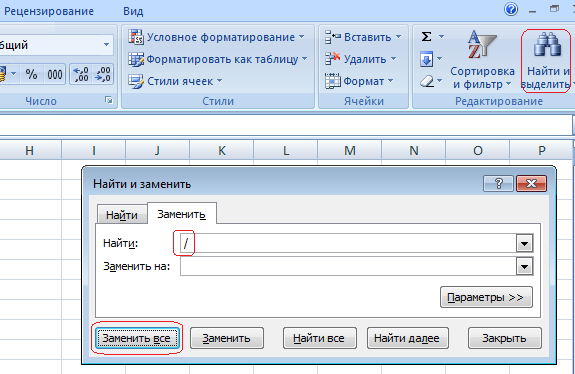Viewport: 575px width, 374px height.
Task: Open Sort and Filter menu
Action: [x=482, y=60]
